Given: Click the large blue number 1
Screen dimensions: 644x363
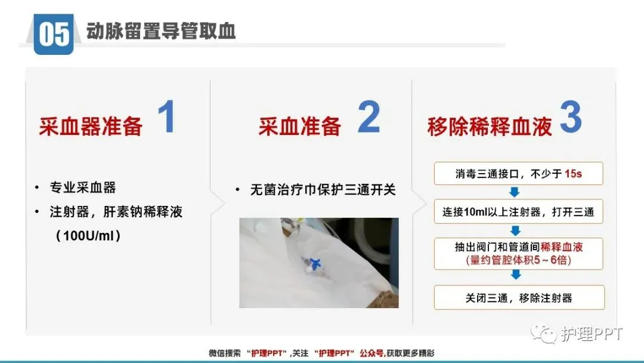Looking at the screenshot, I should click(x=167, y=117).
